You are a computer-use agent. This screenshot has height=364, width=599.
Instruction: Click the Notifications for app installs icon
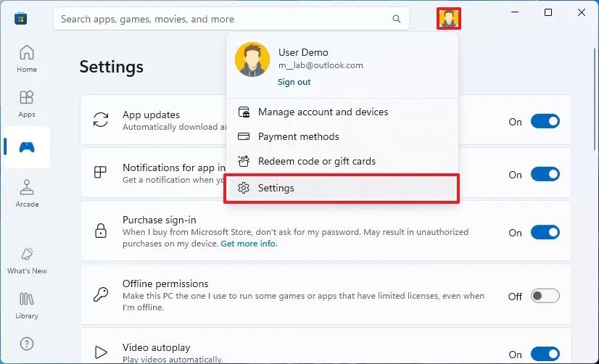click(100, 172)
